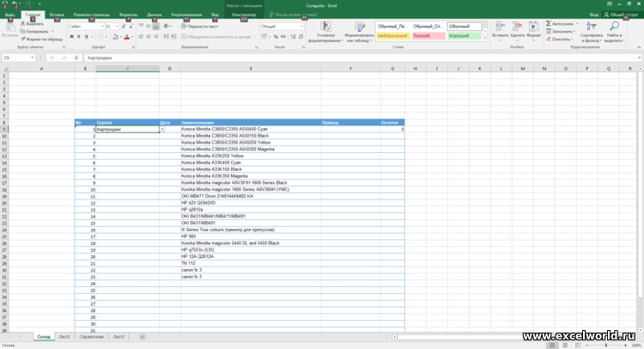Center text horizontally
The image size is (644, 349).
point(149,37)
